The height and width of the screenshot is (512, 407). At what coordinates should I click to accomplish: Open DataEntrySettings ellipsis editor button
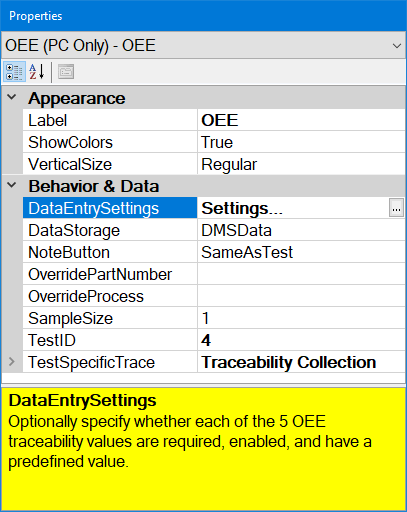396,208
